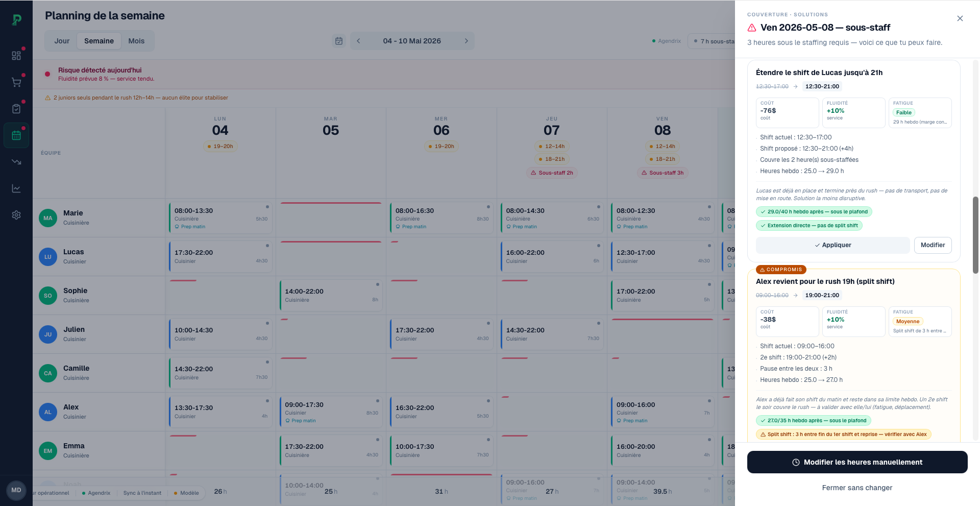The width and height of the screenshot is (980, 506).
Task: Open the clipboard checklist icon in sidebar
Action: coord(16,109)
